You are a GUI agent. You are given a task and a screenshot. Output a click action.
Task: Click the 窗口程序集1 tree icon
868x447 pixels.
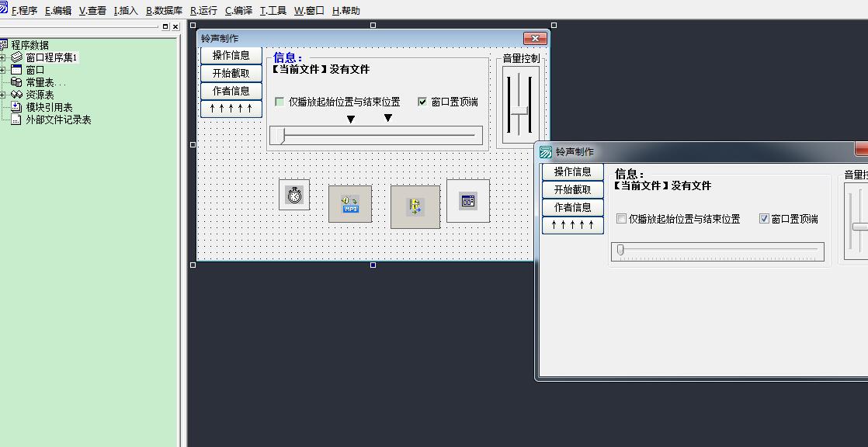tap(16, 57)
